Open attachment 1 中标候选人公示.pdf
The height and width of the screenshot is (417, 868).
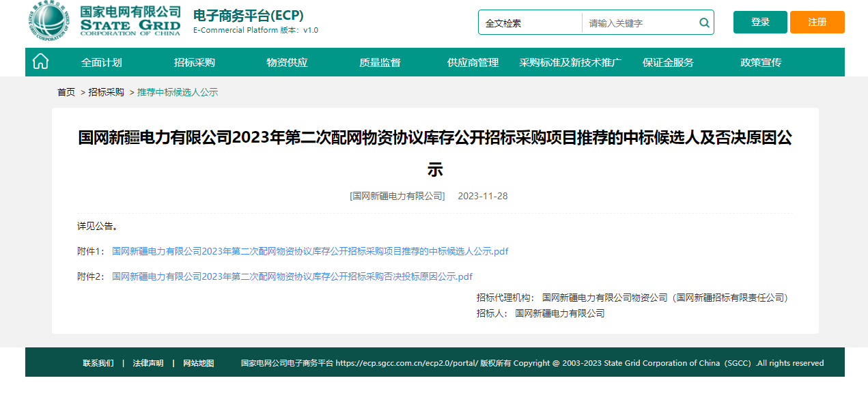click(x=310, y=251)
